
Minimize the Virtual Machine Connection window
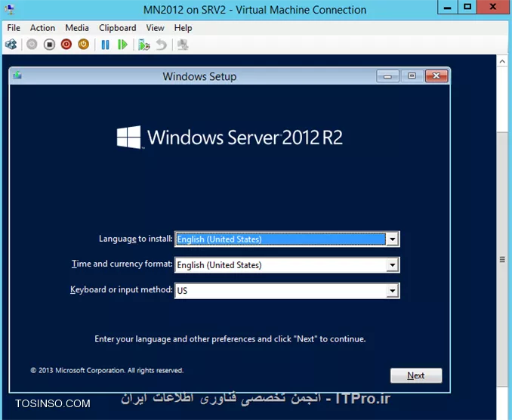click(x=447, y=8)
